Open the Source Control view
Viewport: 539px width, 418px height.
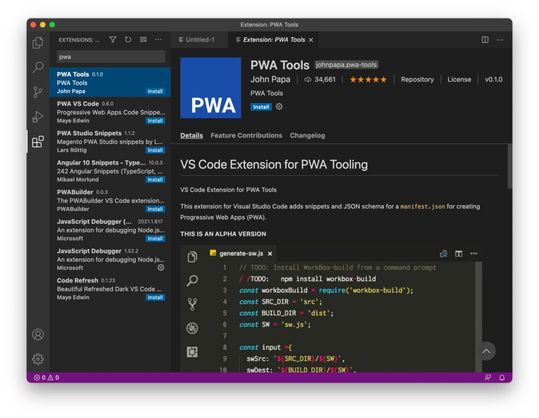coord(38,92)
